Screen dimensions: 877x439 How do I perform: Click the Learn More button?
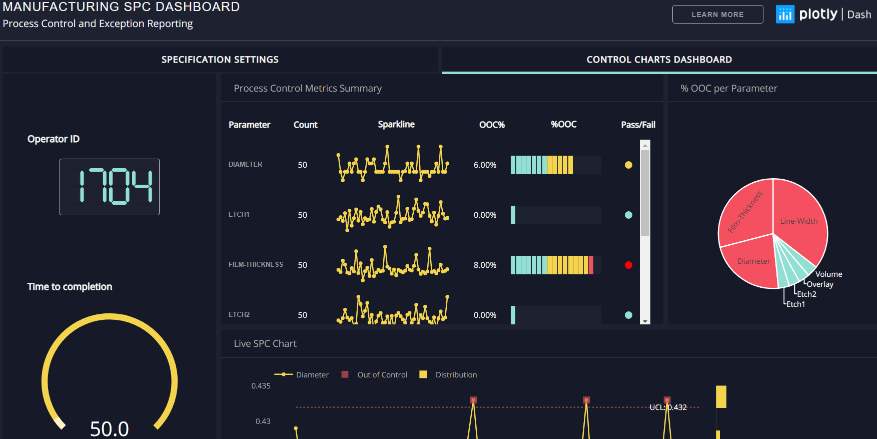[718, 15]
